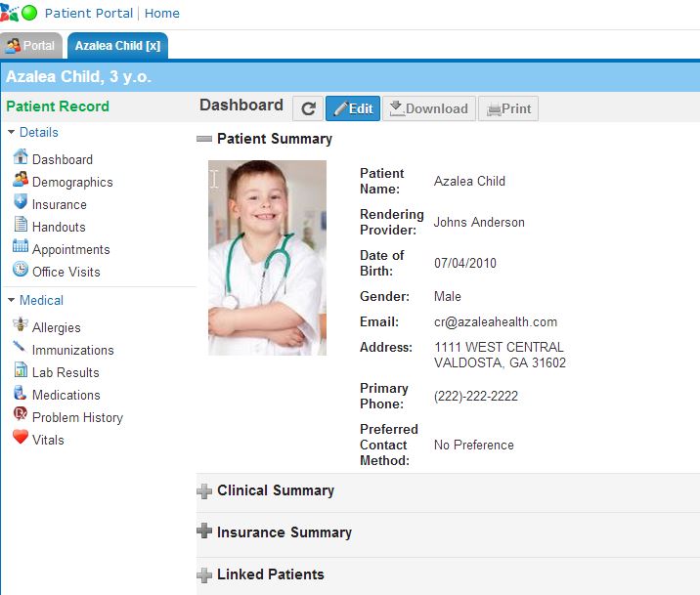Click the Edit button
Screen dimensions: 700x595
tap(353, 108)
